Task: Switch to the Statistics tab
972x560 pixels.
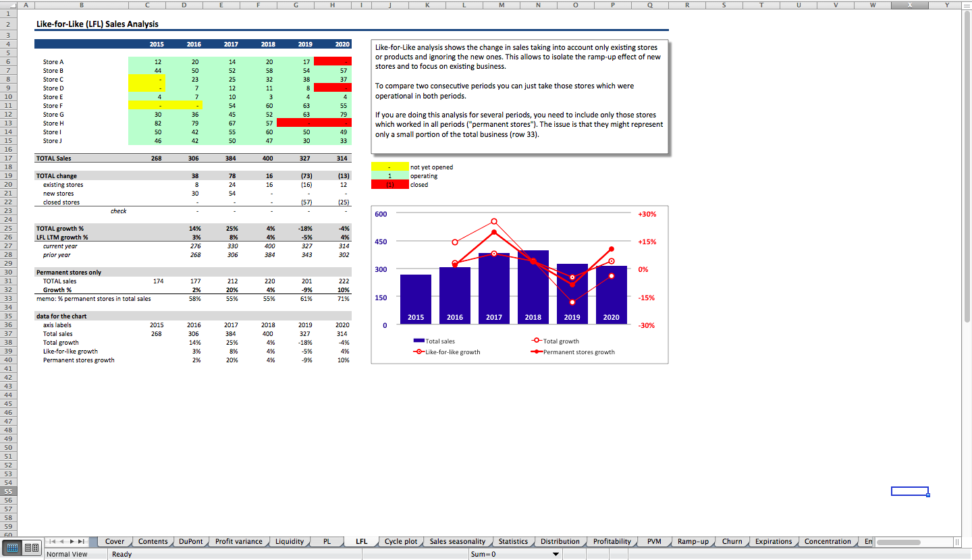Action: pos(514,542)
